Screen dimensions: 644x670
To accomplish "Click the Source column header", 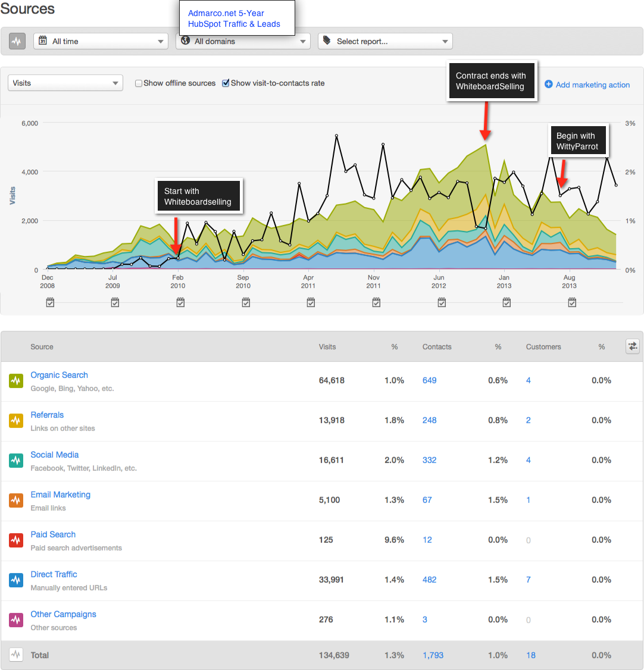I will point(42,346).
